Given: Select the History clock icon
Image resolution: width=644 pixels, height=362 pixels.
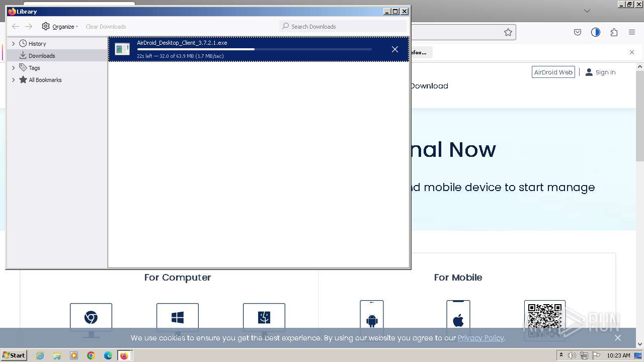Looking at the screenshot, I should point(23,44).
